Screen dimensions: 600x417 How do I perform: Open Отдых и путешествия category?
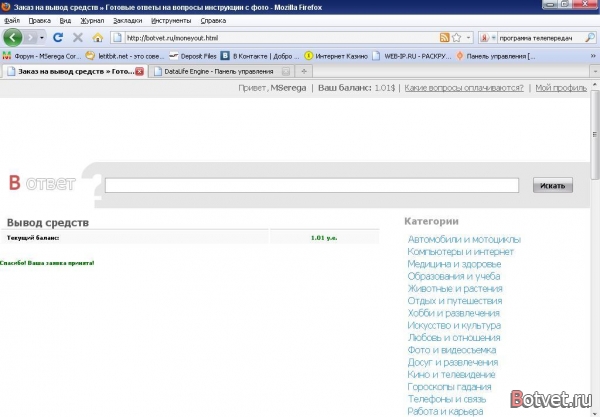tap(455, 301)
